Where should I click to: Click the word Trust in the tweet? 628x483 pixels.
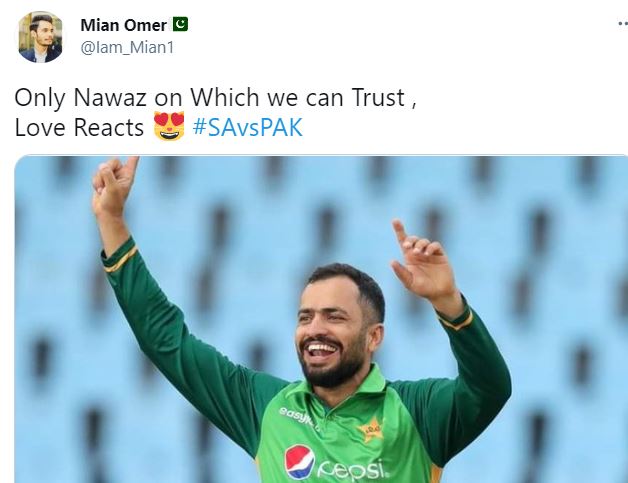coord(378,97)
